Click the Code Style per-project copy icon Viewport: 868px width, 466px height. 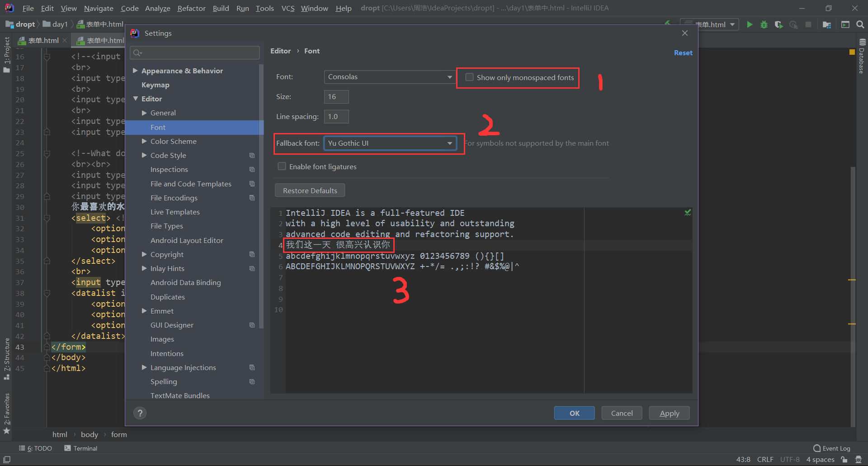[x=252, y=155]
